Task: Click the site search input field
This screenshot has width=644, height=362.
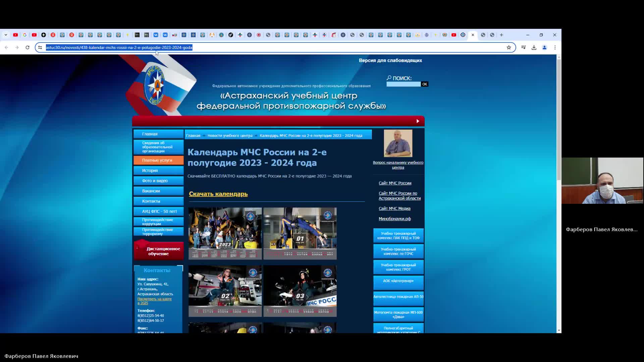Action: pos(404,84)
